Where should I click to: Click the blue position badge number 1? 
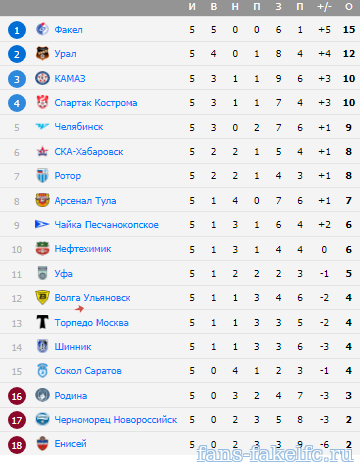pyautogui.click(x=17, y=30)
